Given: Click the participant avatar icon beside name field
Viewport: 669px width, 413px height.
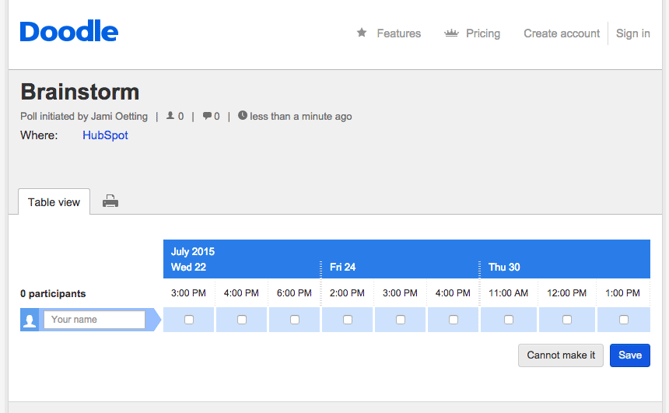Looking at the screenshot, I should pos(29,320).
